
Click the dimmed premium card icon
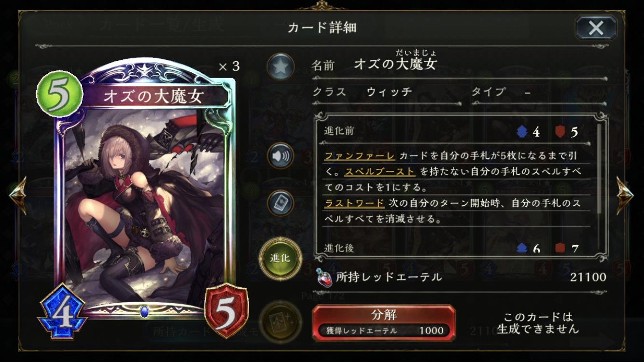[280, 320]
